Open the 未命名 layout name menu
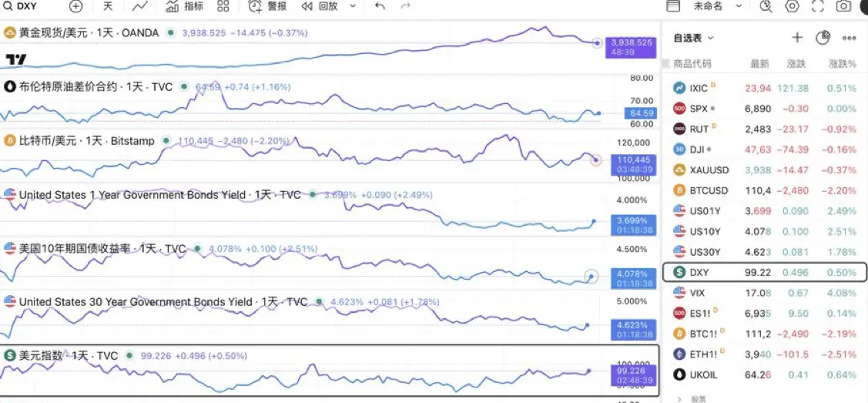The width and height of the screenshot is (868, 403). click(x=708, y=7)
